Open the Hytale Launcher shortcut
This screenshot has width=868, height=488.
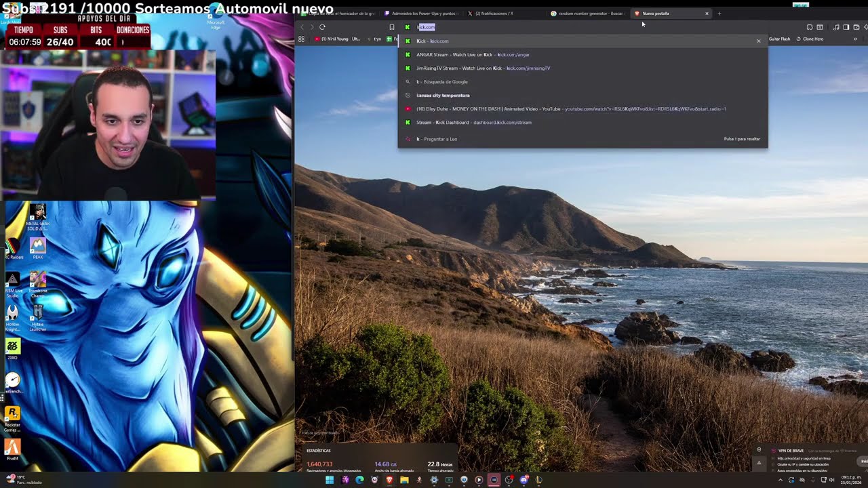click(38, 317)
